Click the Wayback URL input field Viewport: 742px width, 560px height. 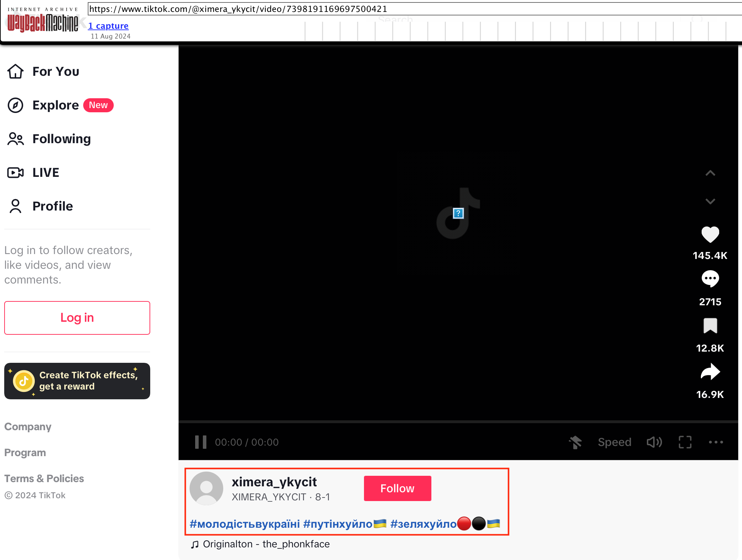415,9
